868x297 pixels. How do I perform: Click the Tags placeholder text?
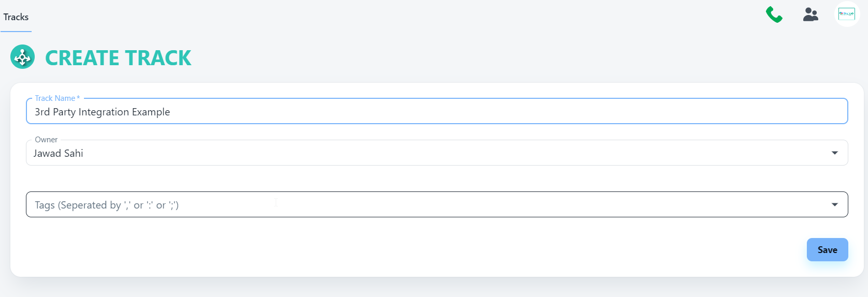pyautogui.click(x=106, y=205)
